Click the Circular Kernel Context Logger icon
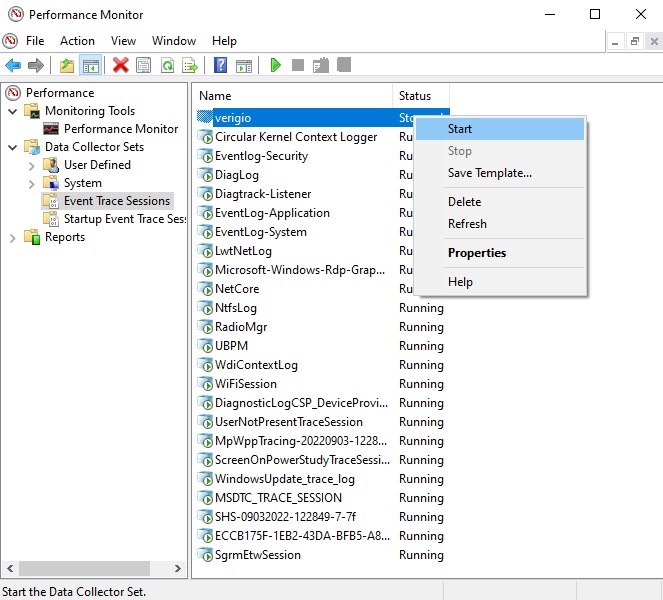Image resolution: width=663 pixels, height=600 pixels. pyautogui.click(x=205, y=137)
